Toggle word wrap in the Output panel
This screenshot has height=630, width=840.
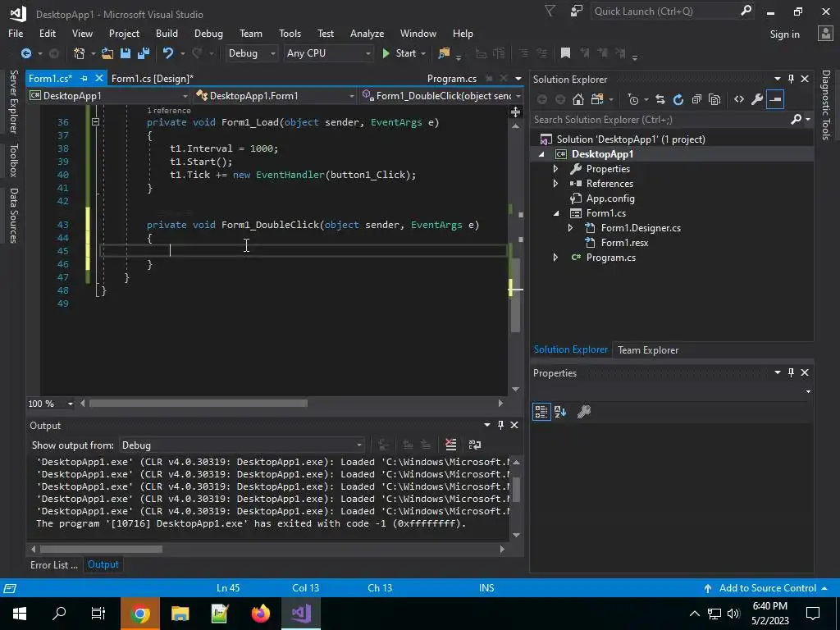(475, 445)
